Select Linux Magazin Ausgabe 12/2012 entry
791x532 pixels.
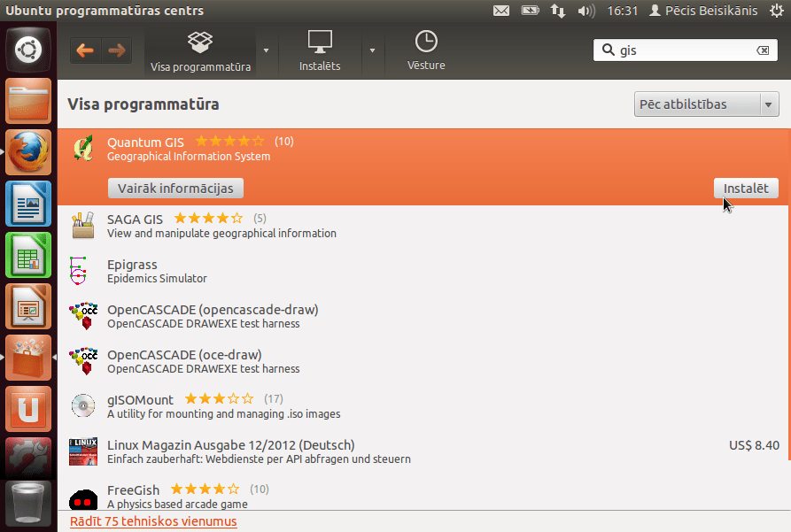point(423,451)
